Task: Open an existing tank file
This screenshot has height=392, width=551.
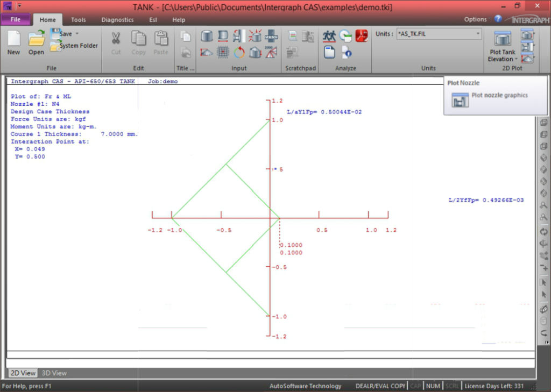Action: (36, 42)
